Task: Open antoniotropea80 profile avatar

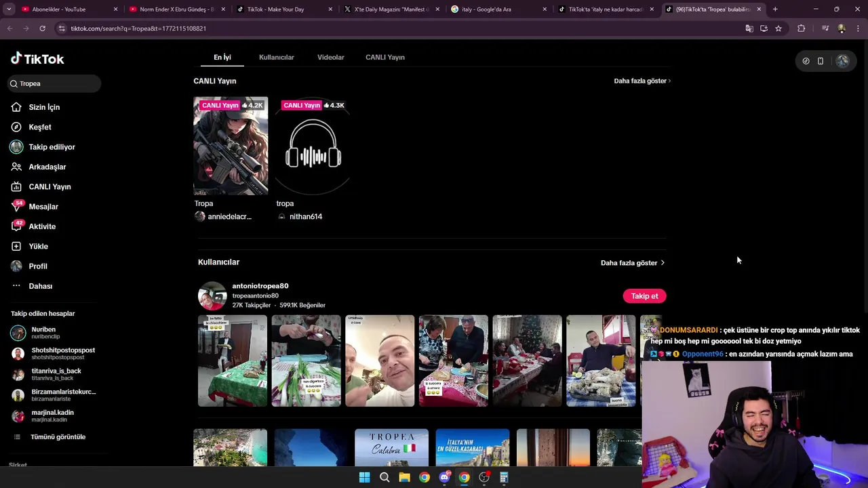Action: point(212,296)
